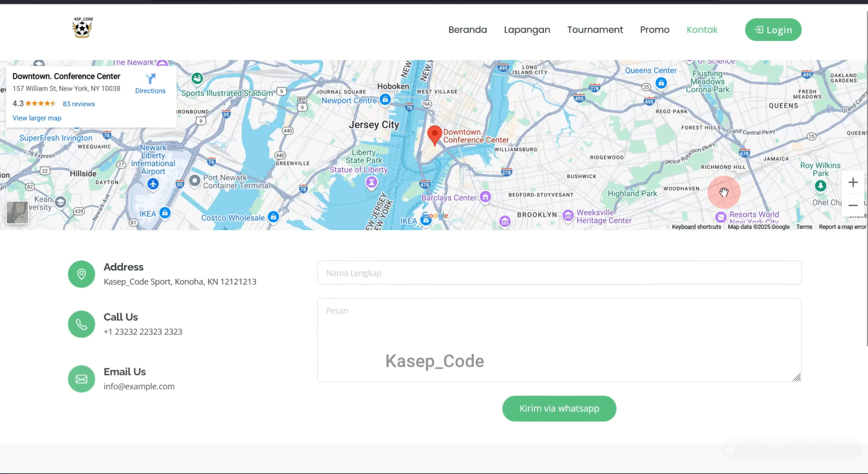The width and height of the screenshot is (868, 474).
Task: Go to the Lapangan page
Action: 527,30
